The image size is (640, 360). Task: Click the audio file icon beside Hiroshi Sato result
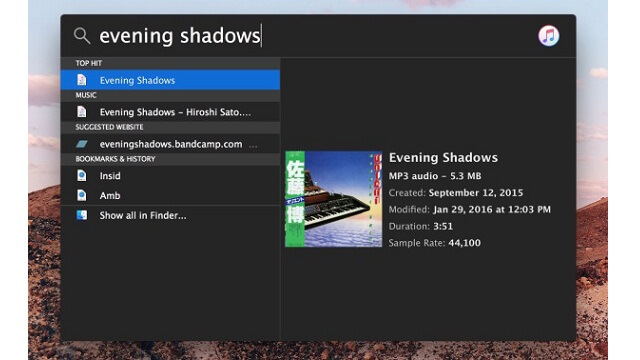point(82,111)
